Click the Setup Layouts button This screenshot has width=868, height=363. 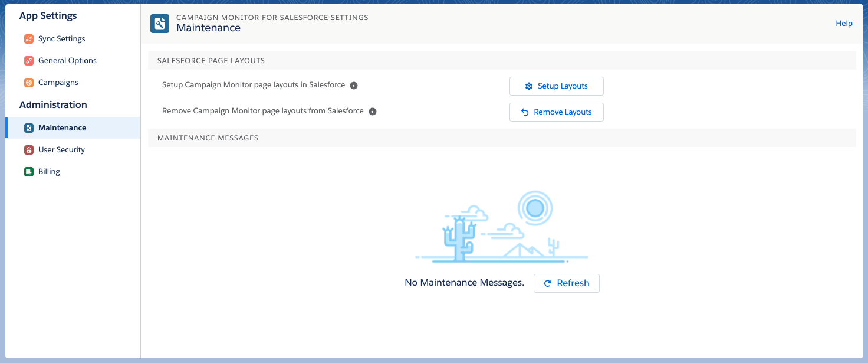pyautogui.click(x=557, y=86)
